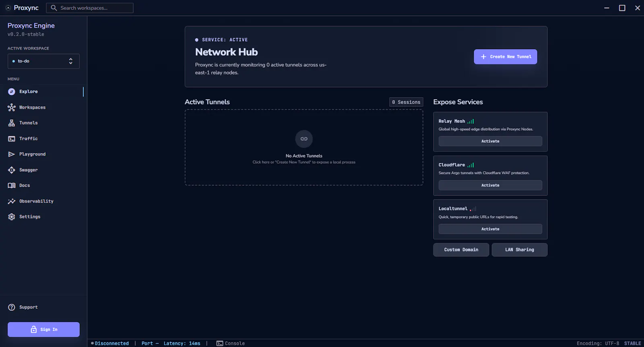The image size is (644, 347).
Task: Click the plus icon on Create New Tunnel
Action: point(483,57)
